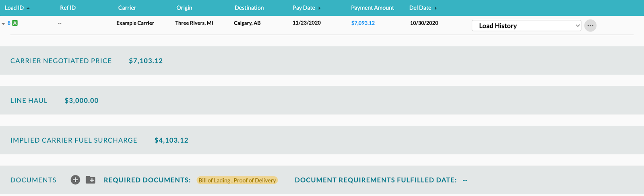Click the Payment Amount column header
This screenshot has width=644, height=196.
click(372, 8)
